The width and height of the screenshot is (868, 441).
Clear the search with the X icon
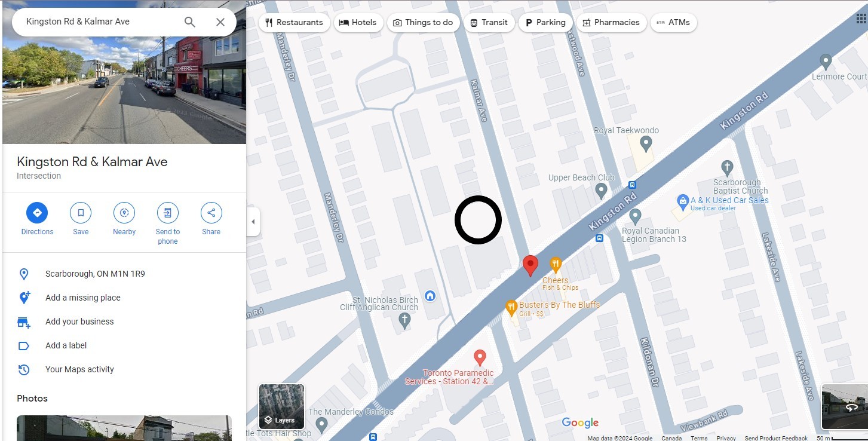click(x=220, y=22)
